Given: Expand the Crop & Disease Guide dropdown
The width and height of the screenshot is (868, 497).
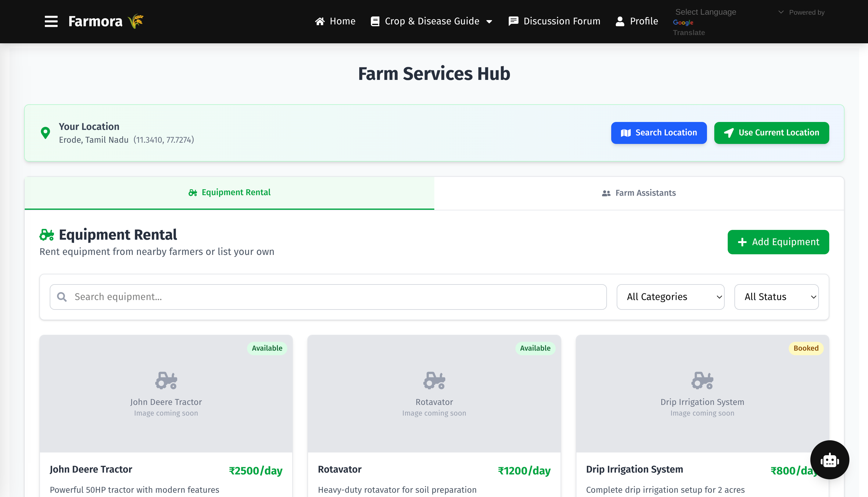Looking at the screenshot, I should point(432,21).
